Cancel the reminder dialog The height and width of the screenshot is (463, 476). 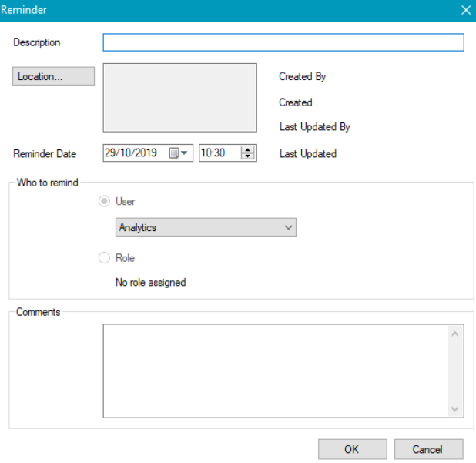428,449
